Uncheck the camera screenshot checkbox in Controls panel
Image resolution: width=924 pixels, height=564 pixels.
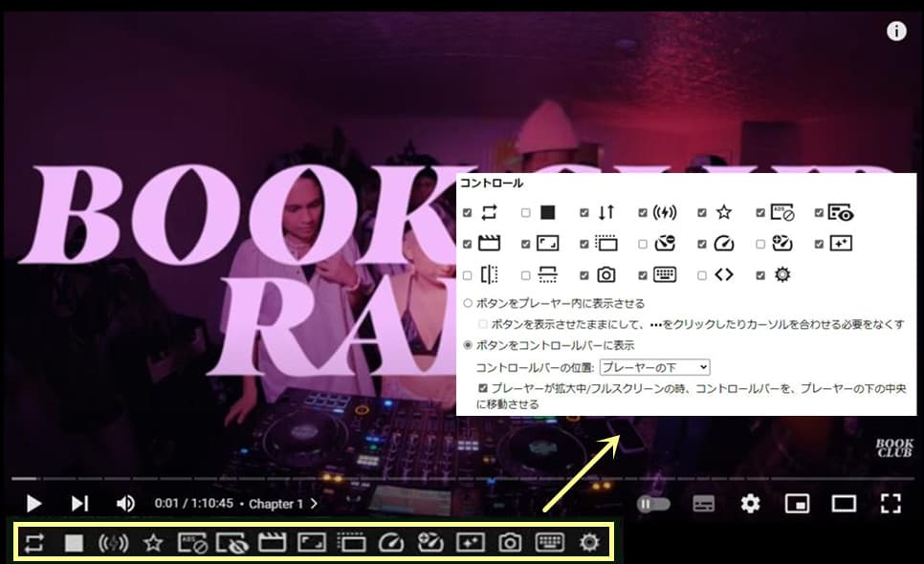pos(584,275)
